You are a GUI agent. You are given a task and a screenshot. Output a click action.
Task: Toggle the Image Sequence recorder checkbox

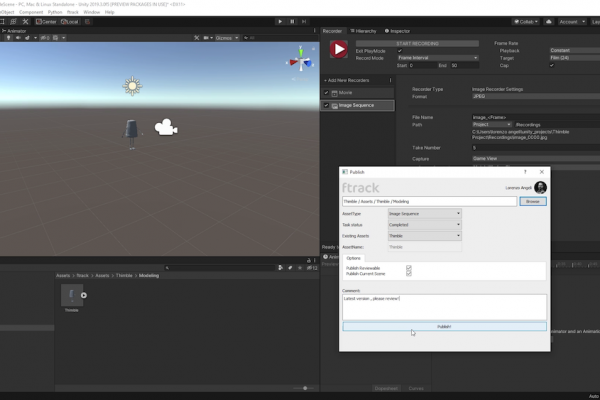point(326,105)
